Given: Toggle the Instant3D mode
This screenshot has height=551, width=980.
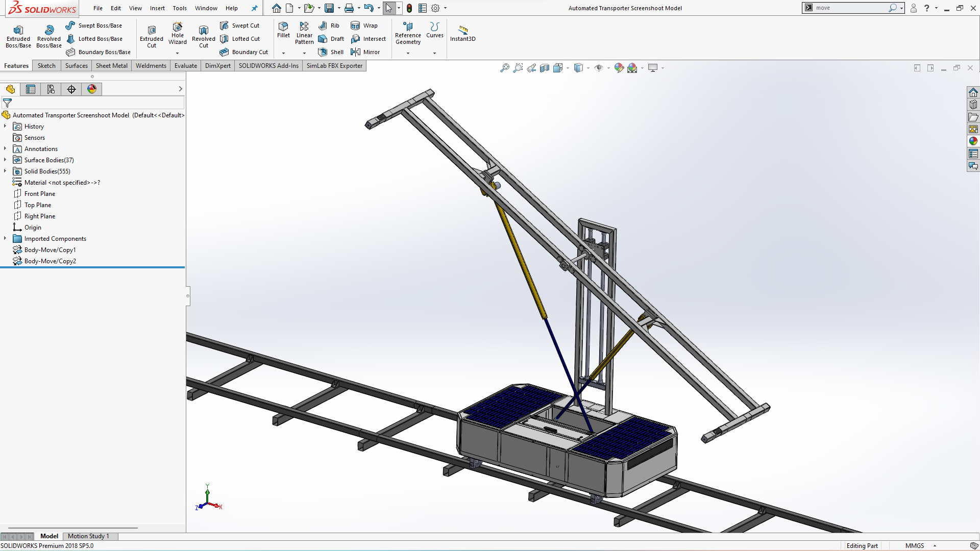Looking at the screenshot, I should tap(462, 33).
